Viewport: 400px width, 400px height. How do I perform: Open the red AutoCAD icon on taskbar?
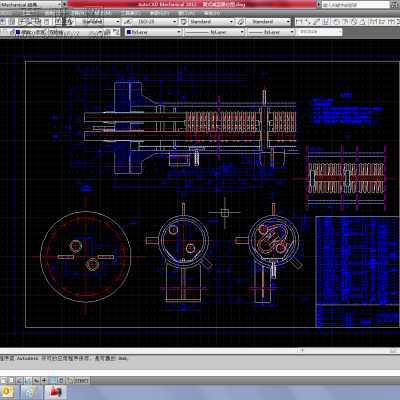pyautogui.click(x=56, y=392)
